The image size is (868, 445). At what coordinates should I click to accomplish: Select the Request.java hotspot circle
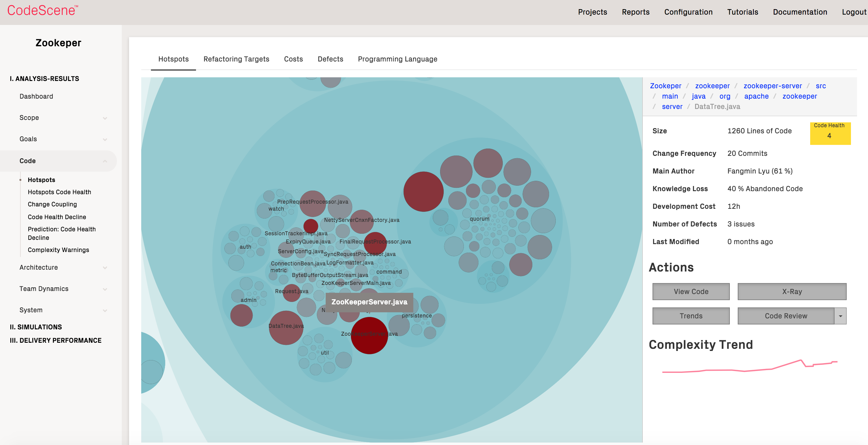(x=292, y=293)
